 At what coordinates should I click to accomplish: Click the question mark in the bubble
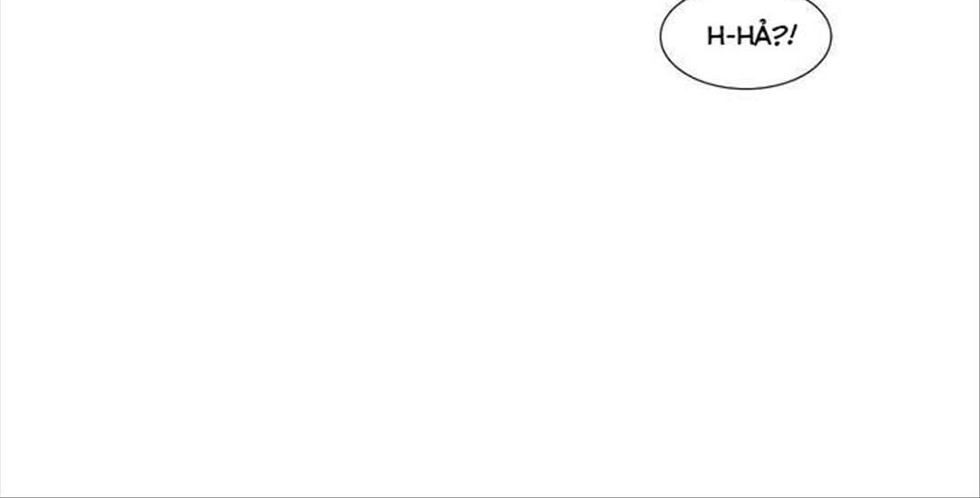click(780, 37)
